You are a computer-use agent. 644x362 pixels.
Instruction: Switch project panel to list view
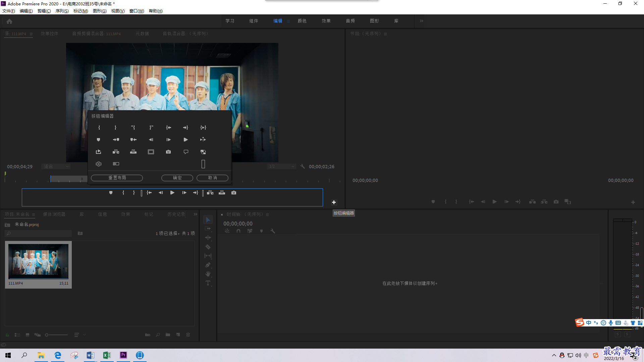(17, 335)
